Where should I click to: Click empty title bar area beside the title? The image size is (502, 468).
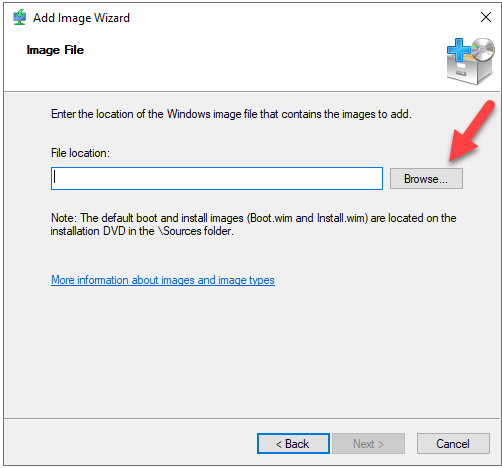(300, 17)
